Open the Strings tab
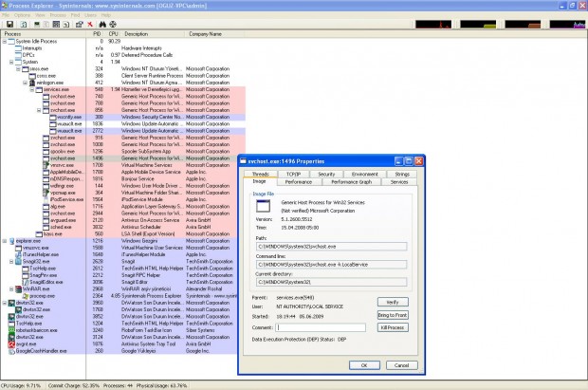 [x=402, y=174]
